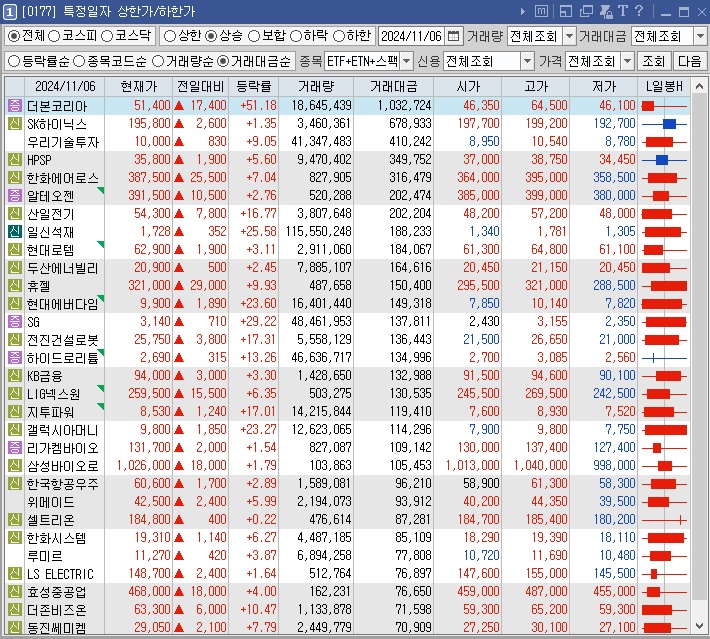Select the 보합 radio button
This screenshot has height=639, width=710.
point(254,36)
